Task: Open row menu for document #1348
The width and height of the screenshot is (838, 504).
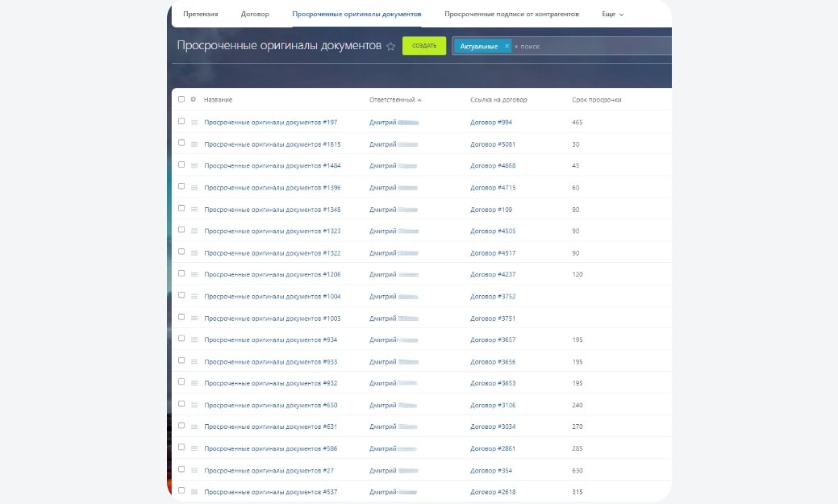Action: (x=194, y=210)
